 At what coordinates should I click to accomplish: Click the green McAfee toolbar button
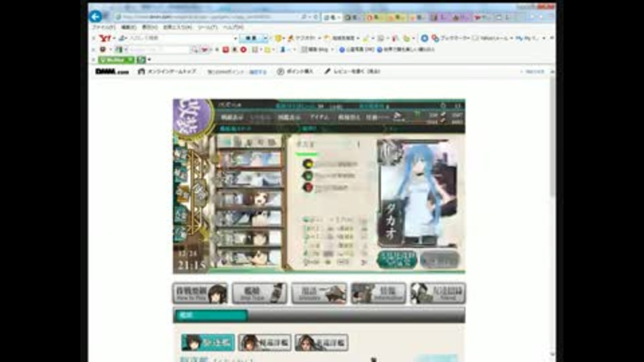(116, 60)
